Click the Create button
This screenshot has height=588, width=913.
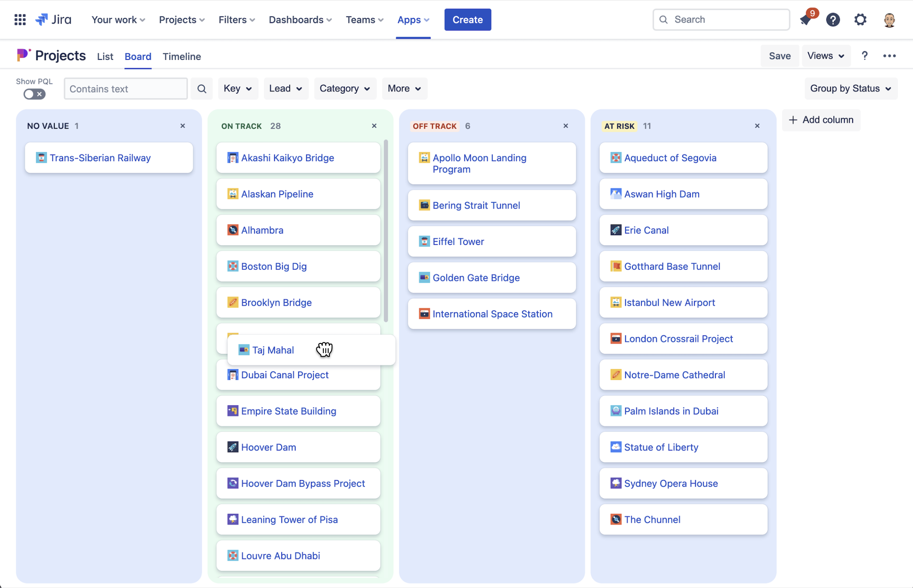click(468, 19)
